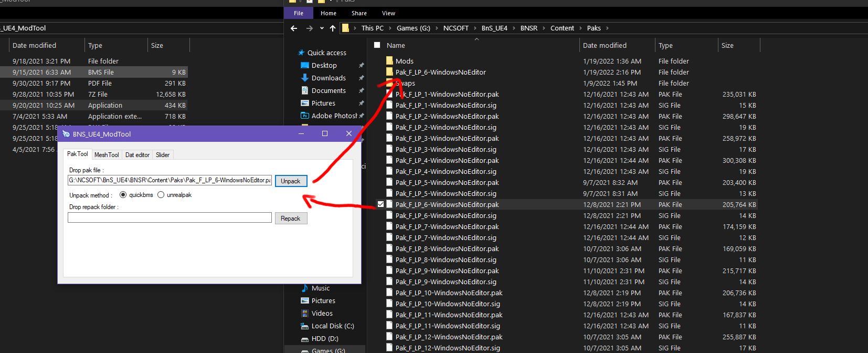
Task: Open Videos icon in navigation pane
Action: coord(305,313)
